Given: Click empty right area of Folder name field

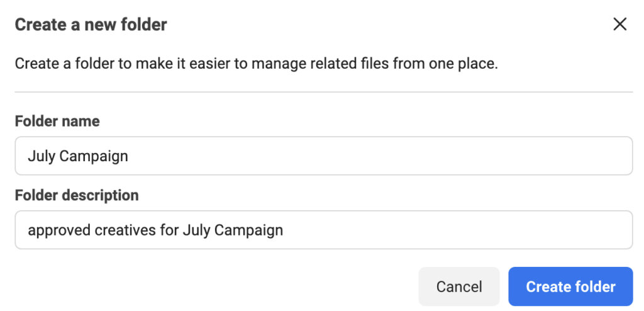Looking at the screenshot, I should click(x=440, y=156).
